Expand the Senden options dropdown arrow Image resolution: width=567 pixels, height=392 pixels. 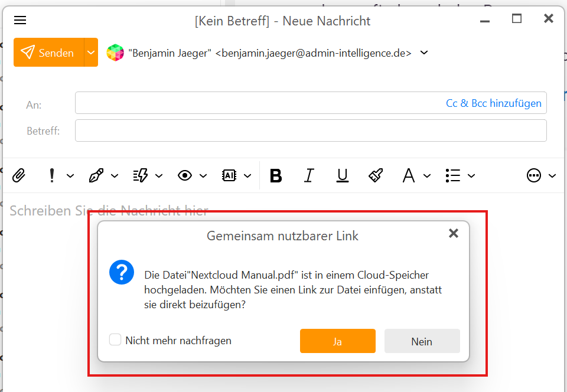tap(91, 53)
